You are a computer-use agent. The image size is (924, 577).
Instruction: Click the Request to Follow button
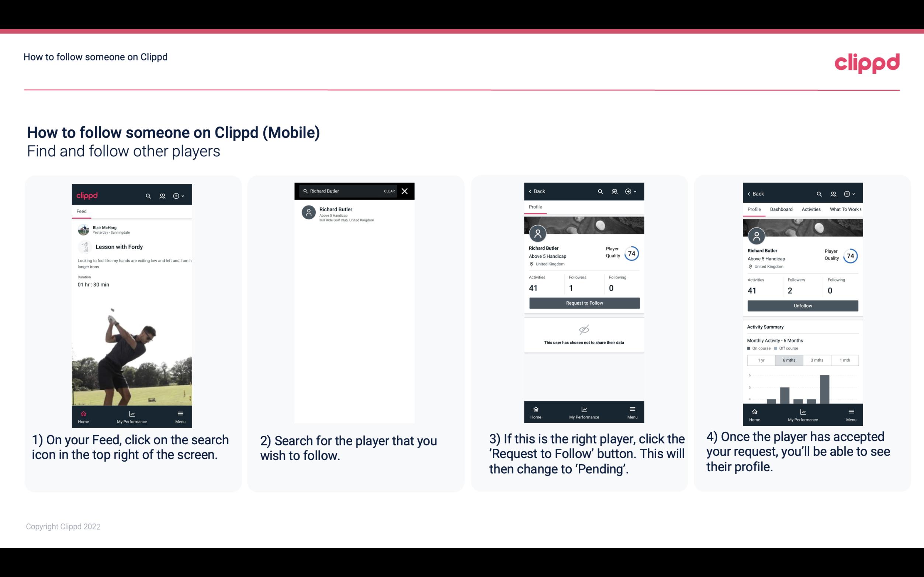(584, 302)
